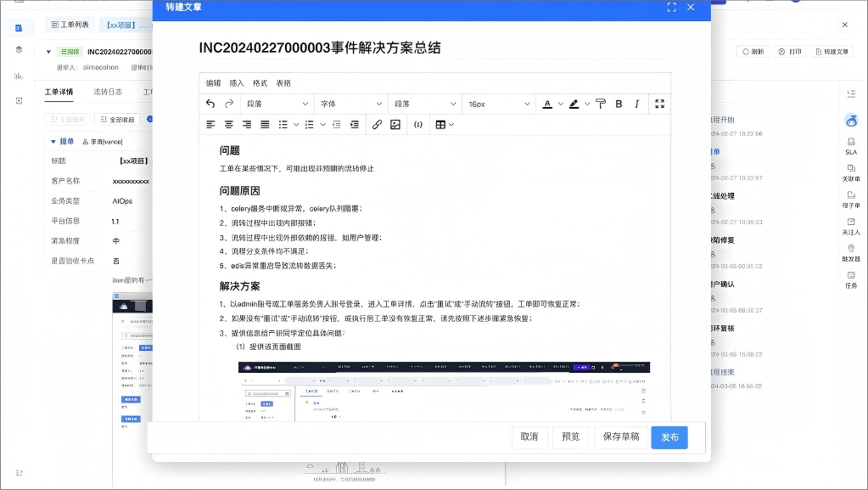Click 打印 button in background page

pos(790,52)
